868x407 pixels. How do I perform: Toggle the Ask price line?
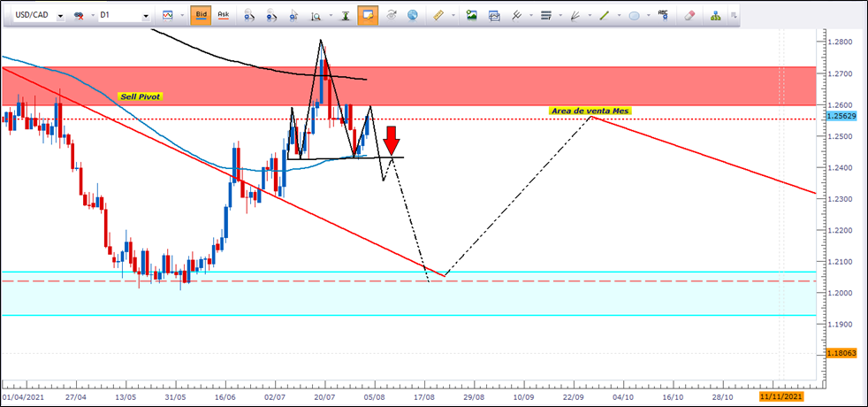[x=224, y=15]
